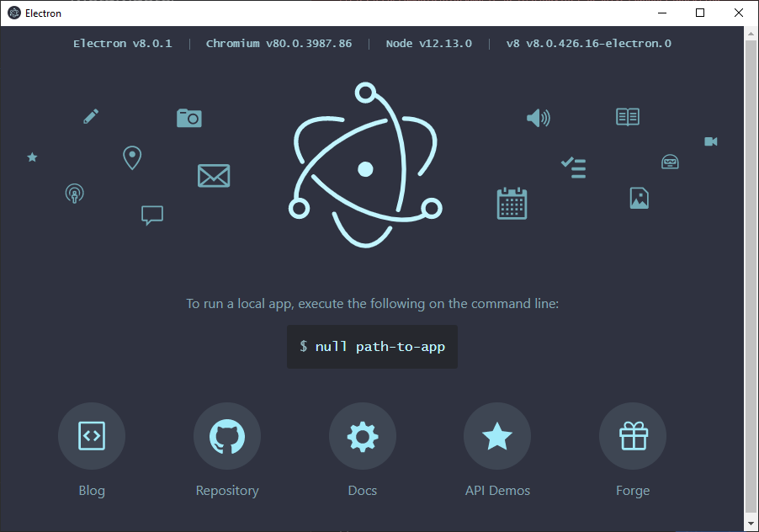Click the speaker volume icon
Viewport: 759px width, 532px height.
pos(539,118)
